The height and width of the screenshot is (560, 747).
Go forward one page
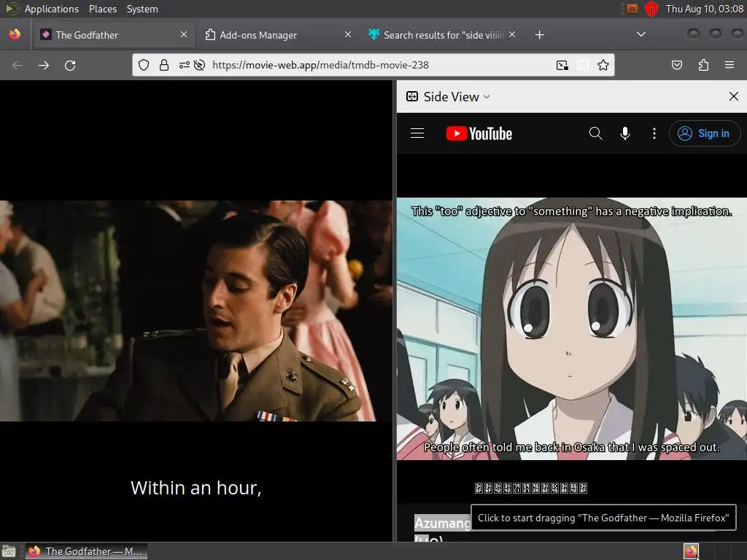[x=44, y=65]
